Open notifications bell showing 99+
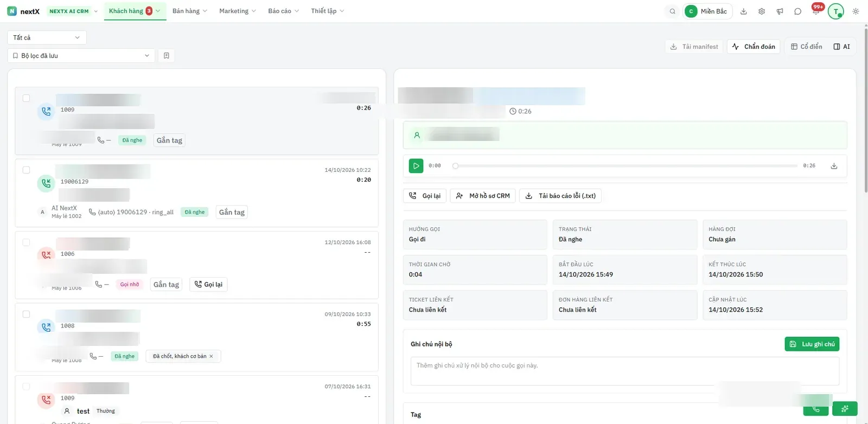Viewport: 868px width, 424px height. click(816, 11)
